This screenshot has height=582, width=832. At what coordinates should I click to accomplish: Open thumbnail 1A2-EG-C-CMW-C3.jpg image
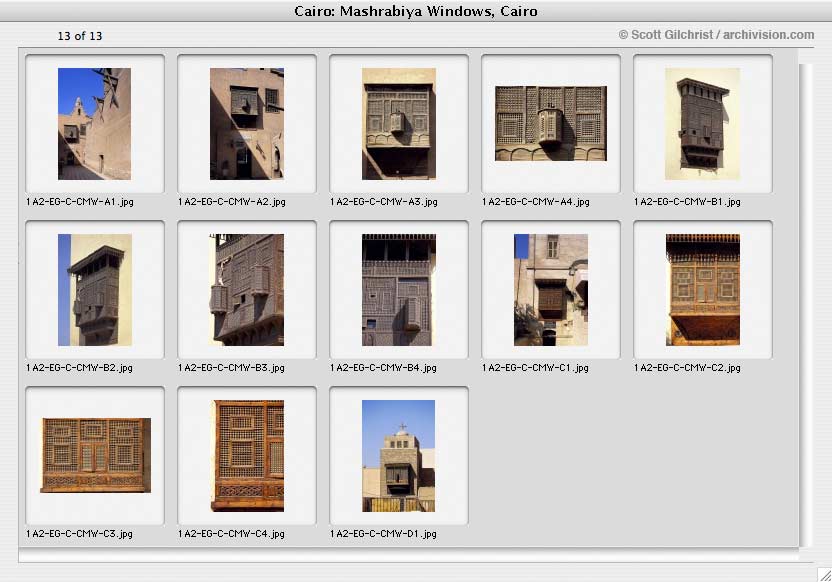pos(96,455)
